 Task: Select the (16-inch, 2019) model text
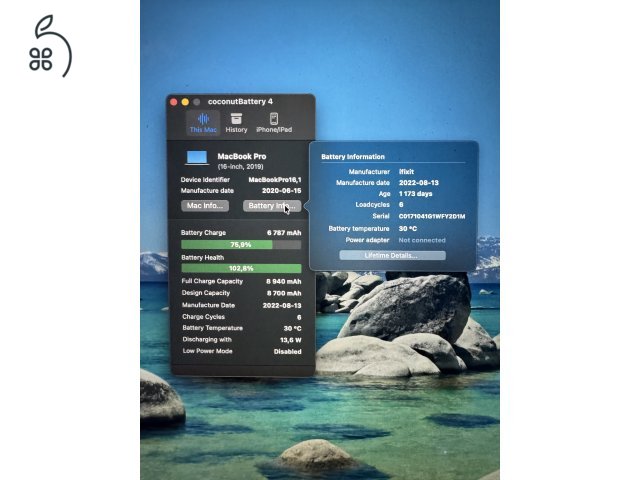pos(240,167)
